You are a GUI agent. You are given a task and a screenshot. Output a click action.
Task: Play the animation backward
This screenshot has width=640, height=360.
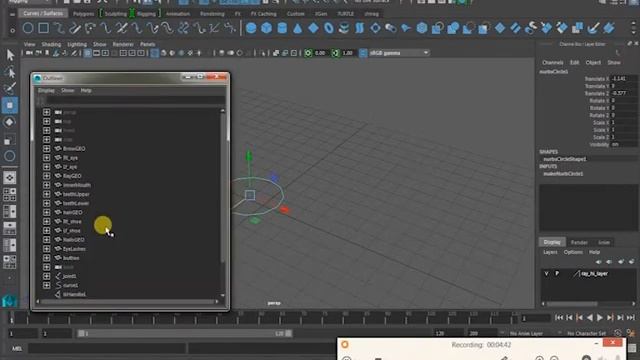[x=589, y=318]
